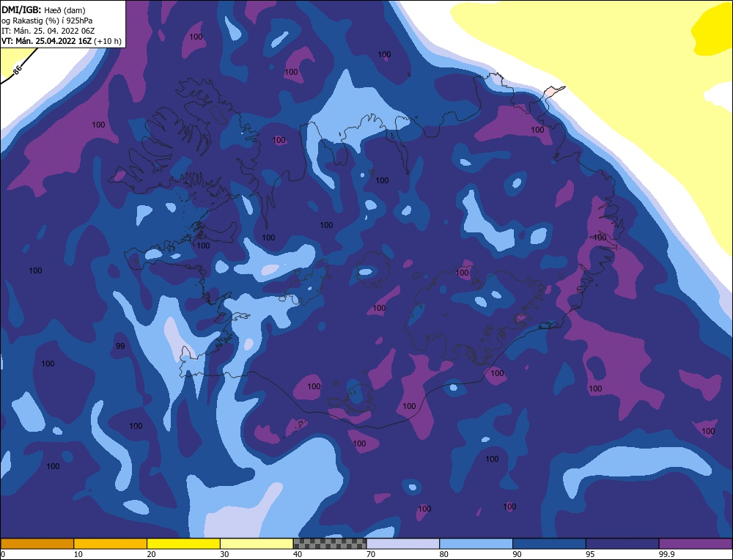Select the pale yellow 30–40 legend swatch
733x560 pixels.
pos(257,543)
